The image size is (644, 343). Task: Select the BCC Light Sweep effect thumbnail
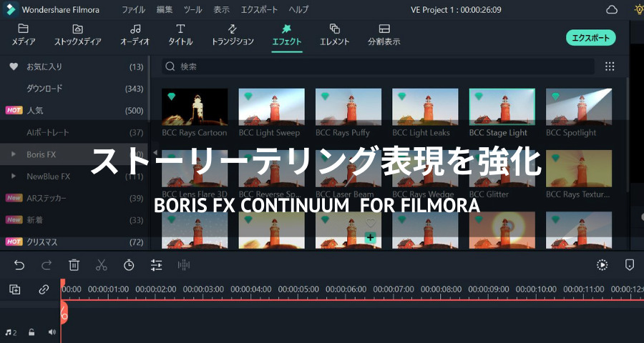tap(271, 106)
